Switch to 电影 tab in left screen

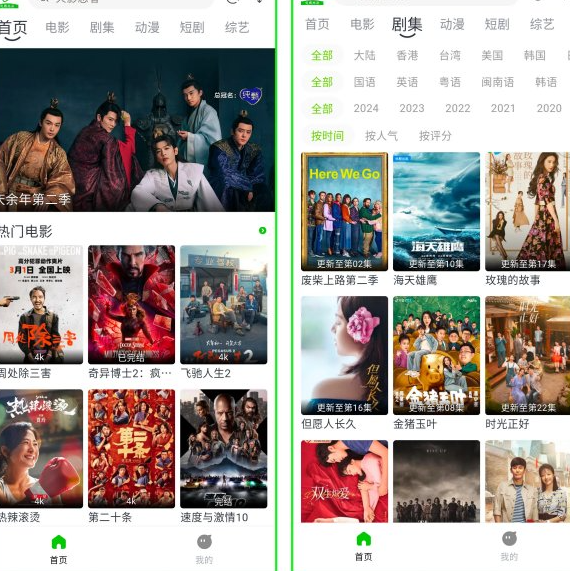[x=57, y=27]
